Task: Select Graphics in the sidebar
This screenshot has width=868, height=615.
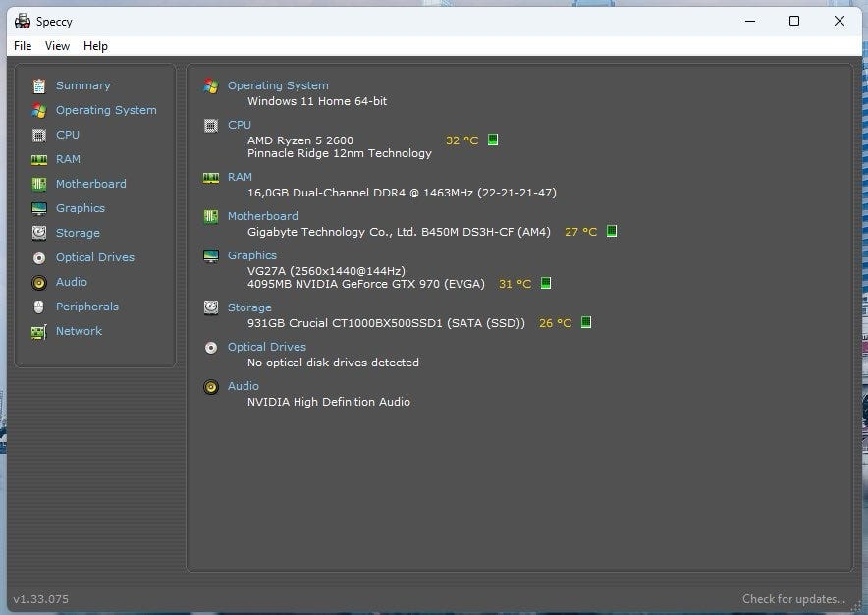Action: click(x=81, y=209)
